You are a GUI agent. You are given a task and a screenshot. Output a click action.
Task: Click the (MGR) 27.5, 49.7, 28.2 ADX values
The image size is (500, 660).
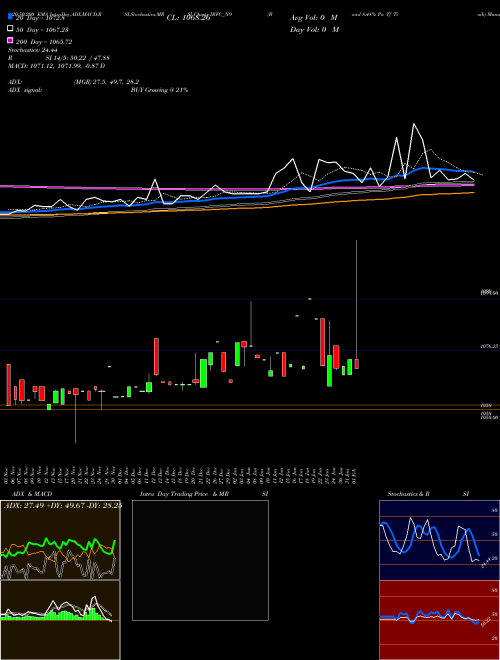pos(106,82)
